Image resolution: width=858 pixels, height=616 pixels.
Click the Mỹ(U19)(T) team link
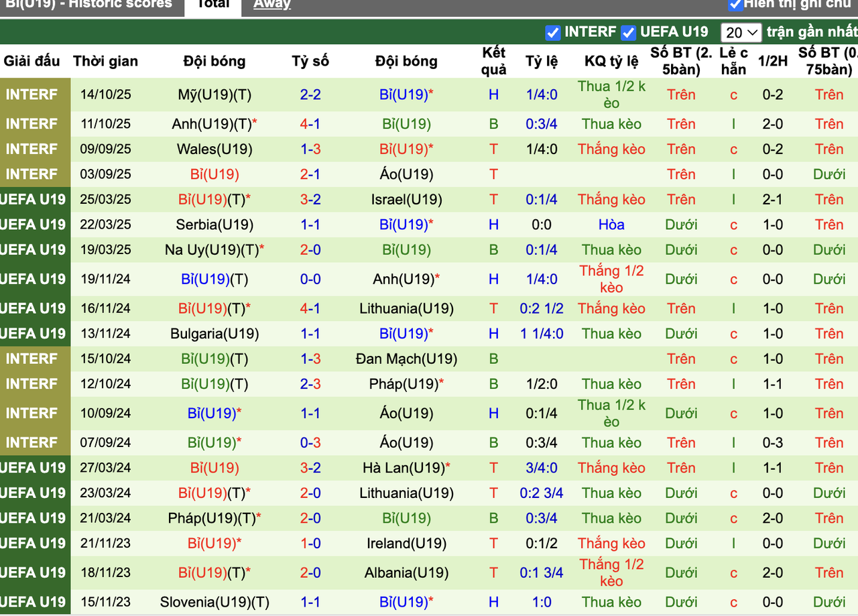click(214, 95)
